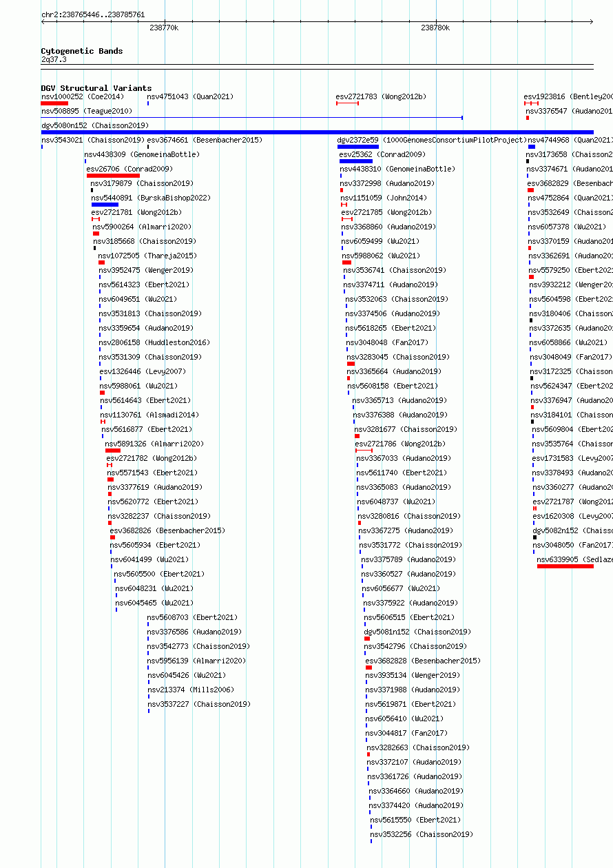The width and height of the screenshot is (613, 868).
Task: Click nsv5608703 (Ebert2021) label
Action: pyautogui.click(x=193, y=618)
